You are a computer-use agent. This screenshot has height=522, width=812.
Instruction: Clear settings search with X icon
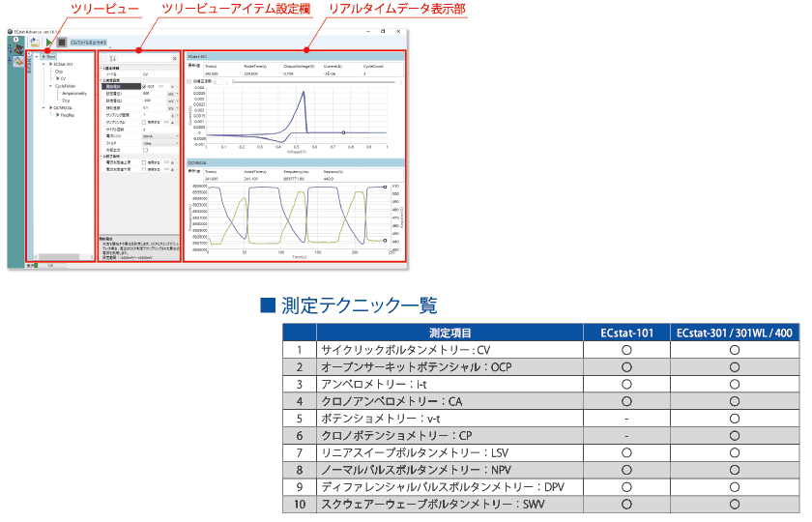175,59
